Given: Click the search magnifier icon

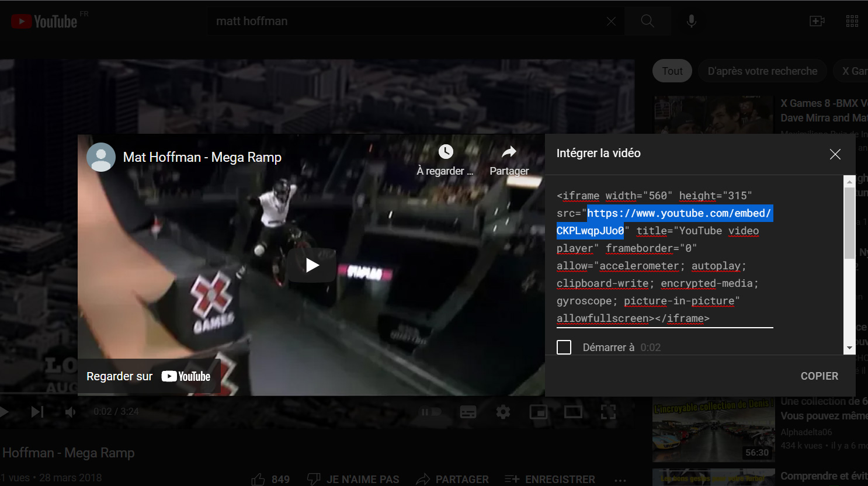Looking at the screenshot, I should pos(647,22).
